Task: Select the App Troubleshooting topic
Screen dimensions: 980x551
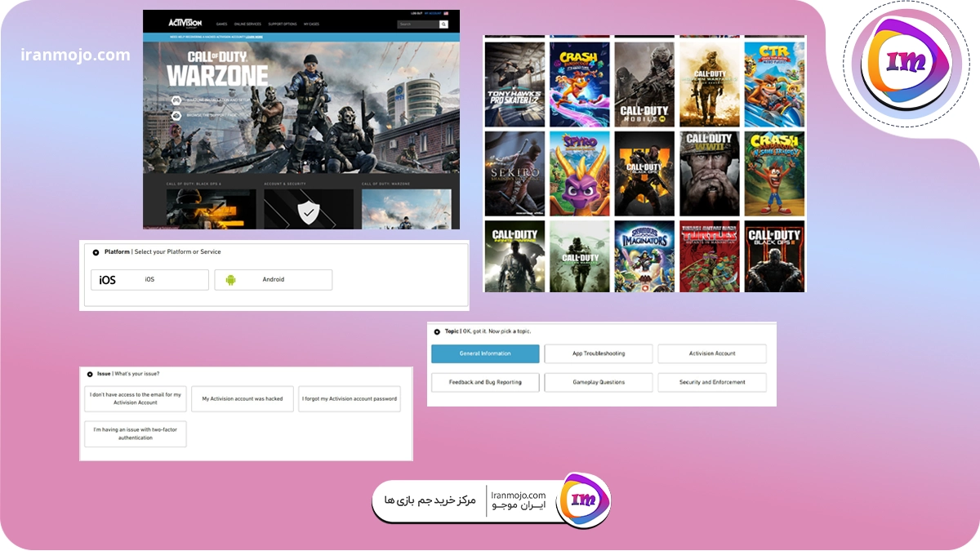Action: point(599,353)
